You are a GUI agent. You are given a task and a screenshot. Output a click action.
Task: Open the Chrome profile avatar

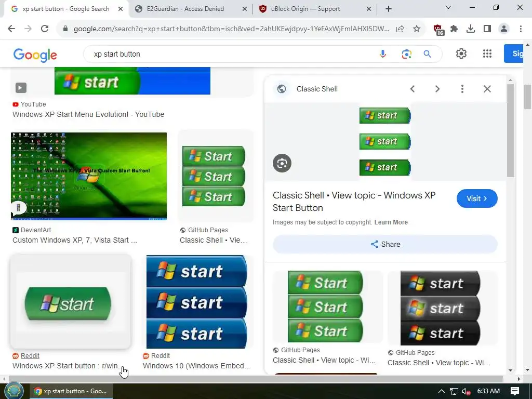(504, 29)
